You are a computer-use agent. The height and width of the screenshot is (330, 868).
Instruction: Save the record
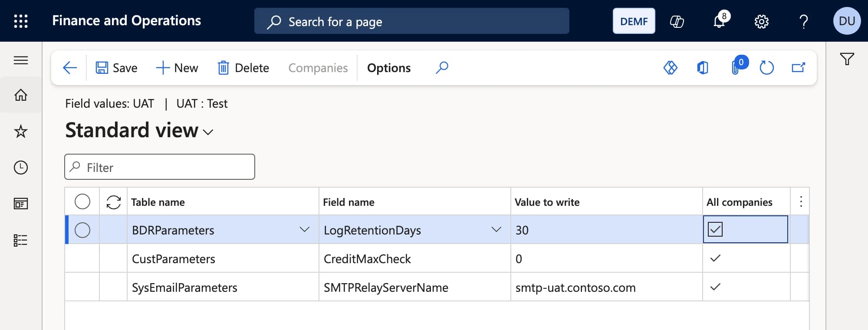pyautogui.click(x=116, y=68)
